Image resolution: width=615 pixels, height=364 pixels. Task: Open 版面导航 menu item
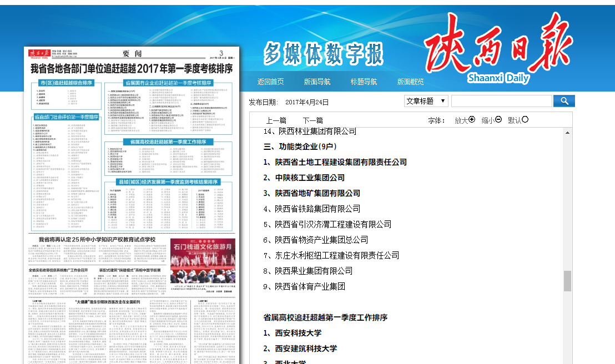tap(317, 82)
